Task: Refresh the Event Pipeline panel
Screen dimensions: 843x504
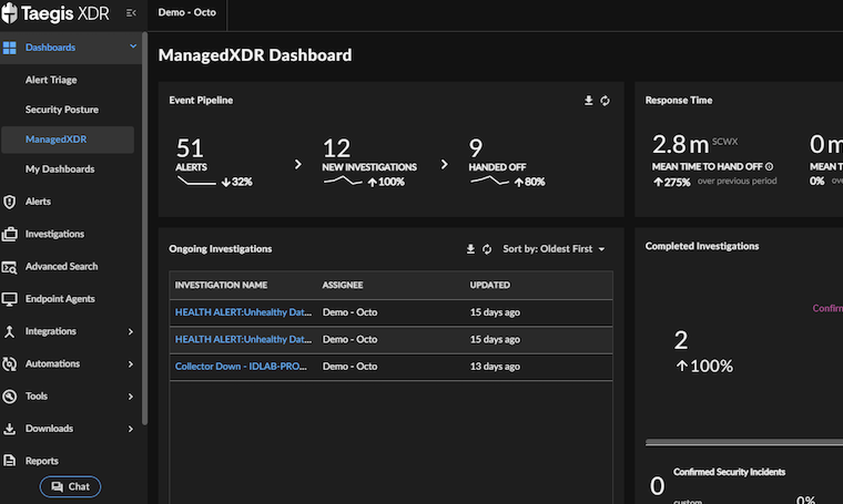Action: (x=605, y=100)
